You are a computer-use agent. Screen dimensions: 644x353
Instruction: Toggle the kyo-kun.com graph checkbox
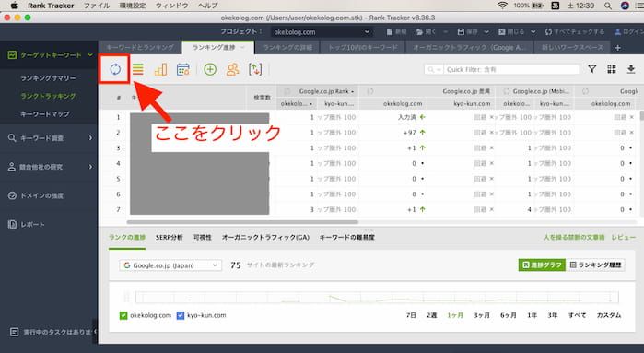coord(180,315)
